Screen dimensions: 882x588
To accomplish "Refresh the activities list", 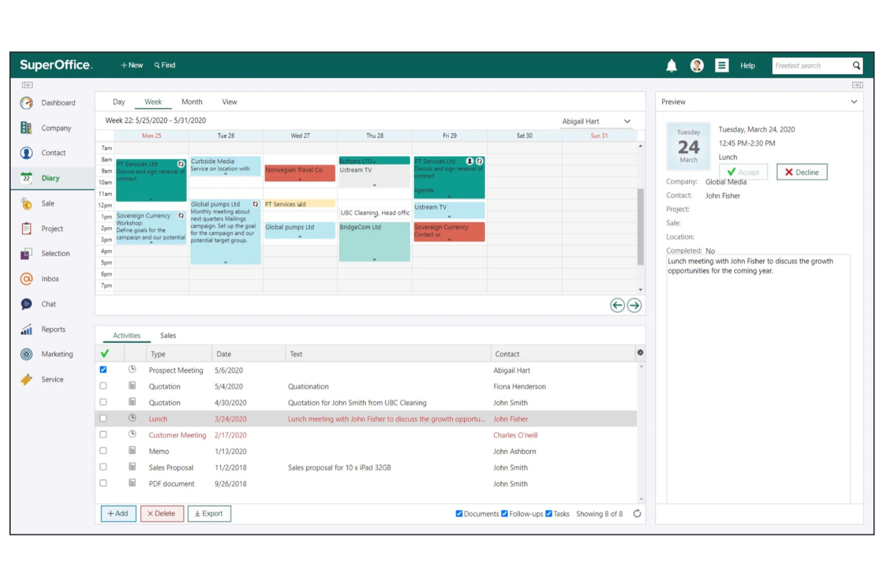I will (637, 514).
